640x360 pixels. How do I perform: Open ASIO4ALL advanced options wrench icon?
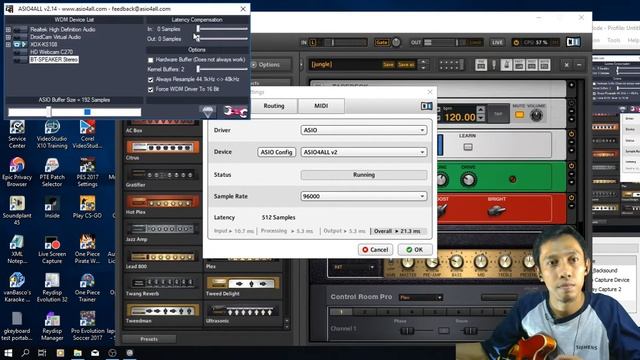[236, 111]
